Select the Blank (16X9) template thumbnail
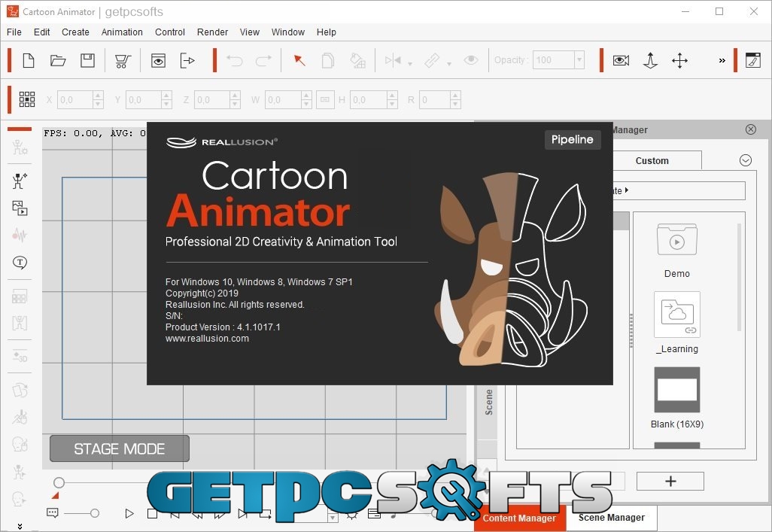Image resolution: width=772 pixels, height=532 pixels. [677, 390]
